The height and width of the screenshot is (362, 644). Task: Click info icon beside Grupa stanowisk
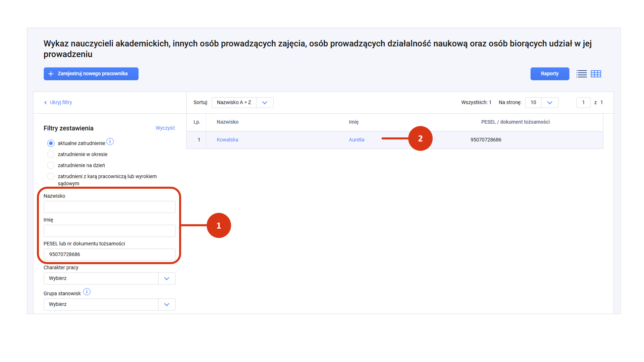pos(87,292)
